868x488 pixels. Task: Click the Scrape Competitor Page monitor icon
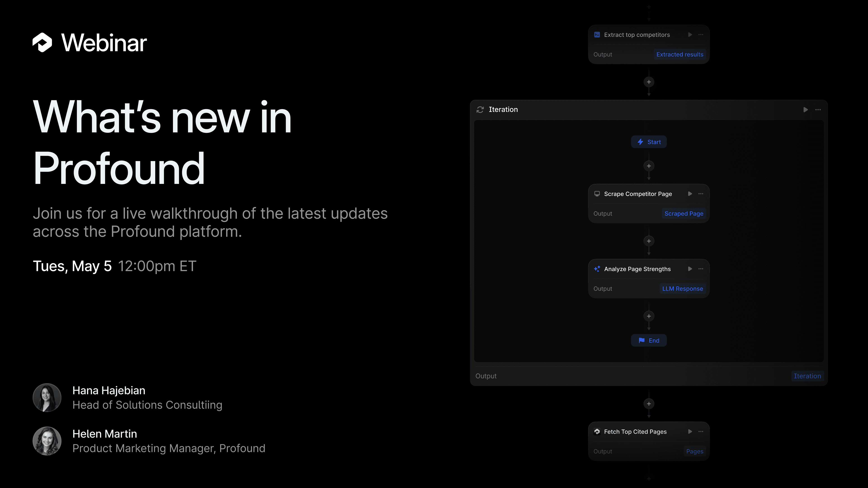pyautogui.click(x=597, y=194)
